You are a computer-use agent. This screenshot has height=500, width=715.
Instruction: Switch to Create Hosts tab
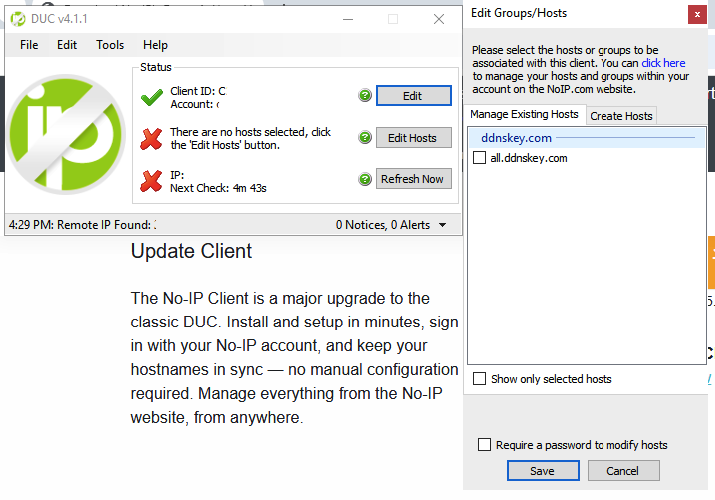[x=621, y=116]
